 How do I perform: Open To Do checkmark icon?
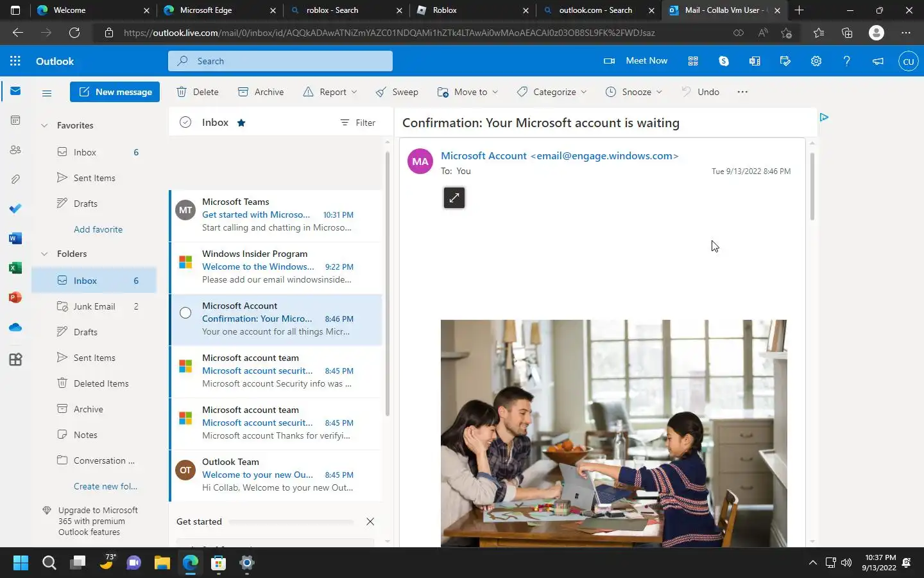pos(15,209)
